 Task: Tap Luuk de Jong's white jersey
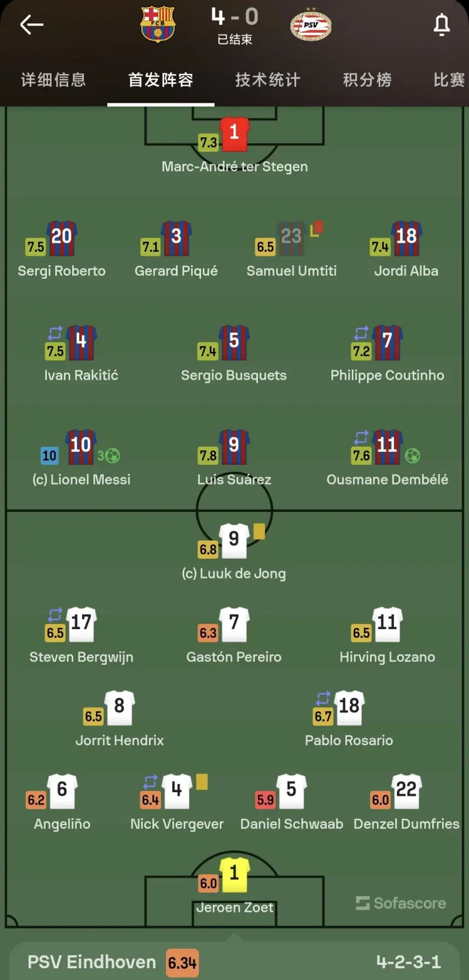[x=234, y=539]
